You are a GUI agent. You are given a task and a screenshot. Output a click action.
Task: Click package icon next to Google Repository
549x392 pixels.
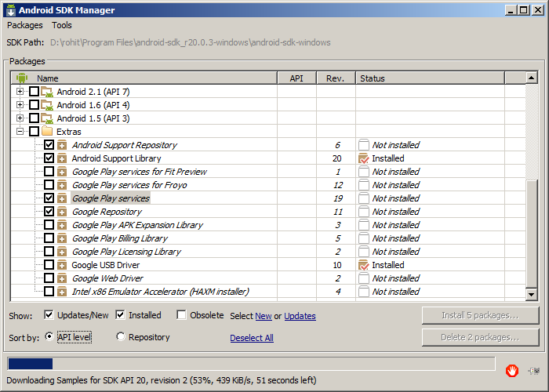coord(62,212)
